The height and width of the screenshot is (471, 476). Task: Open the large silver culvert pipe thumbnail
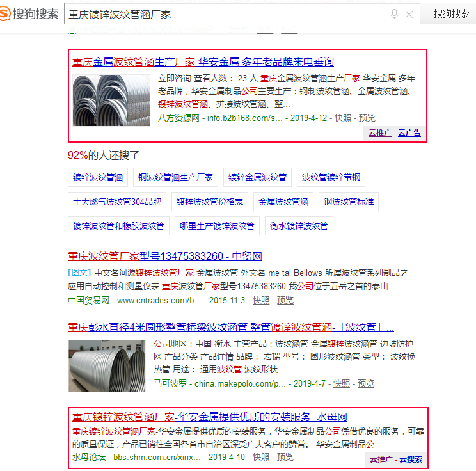pos(107,366)
